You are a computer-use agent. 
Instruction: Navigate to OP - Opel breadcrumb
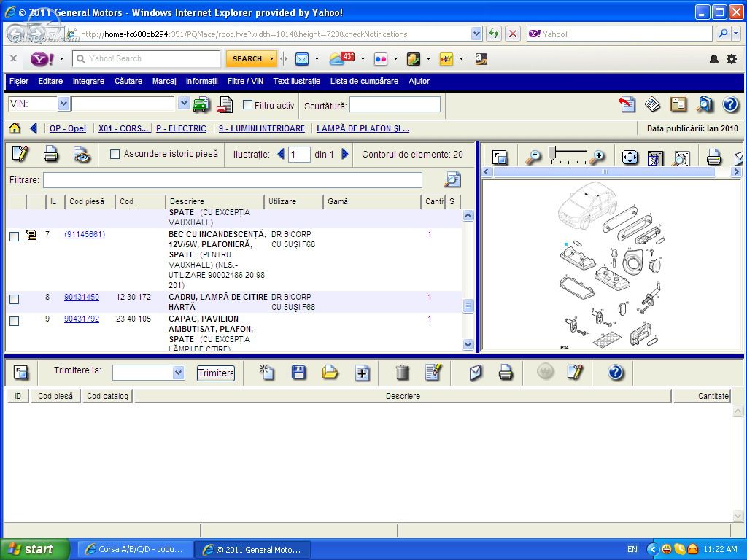[68, 128]
